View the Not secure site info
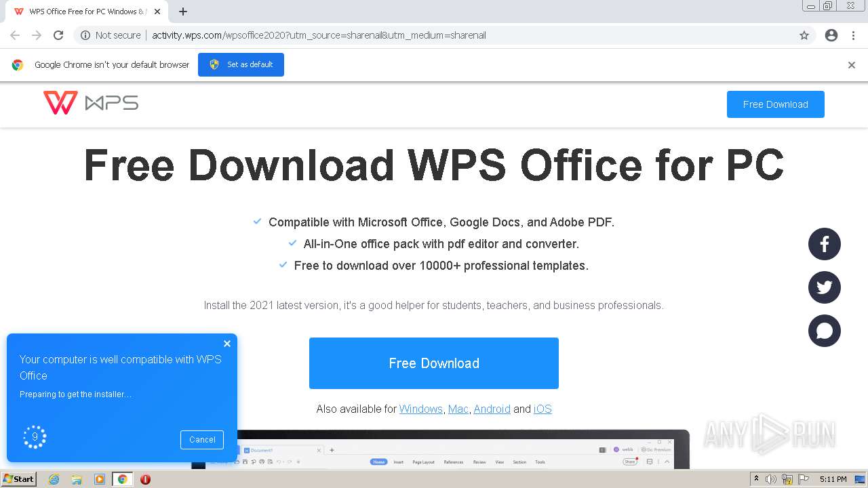This screenshot has width=868, height=488. coord(111,35)
